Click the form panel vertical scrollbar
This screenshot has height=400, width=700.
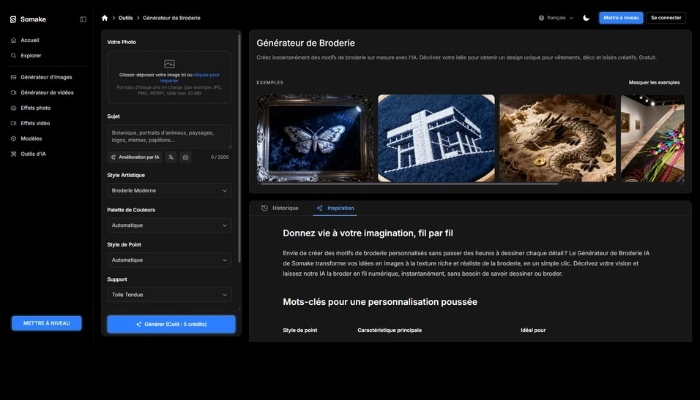pyautogui.click(x=240, y=147)
